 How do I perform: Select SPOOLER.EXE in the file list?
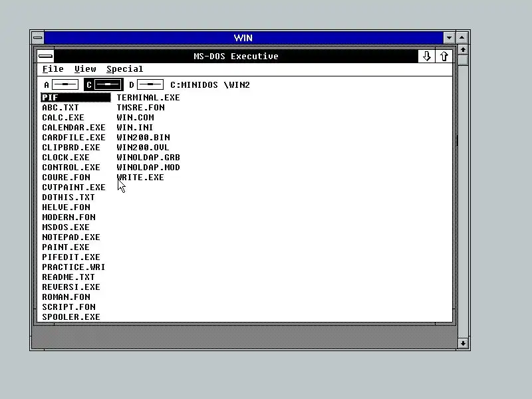[x=71, y=317]
